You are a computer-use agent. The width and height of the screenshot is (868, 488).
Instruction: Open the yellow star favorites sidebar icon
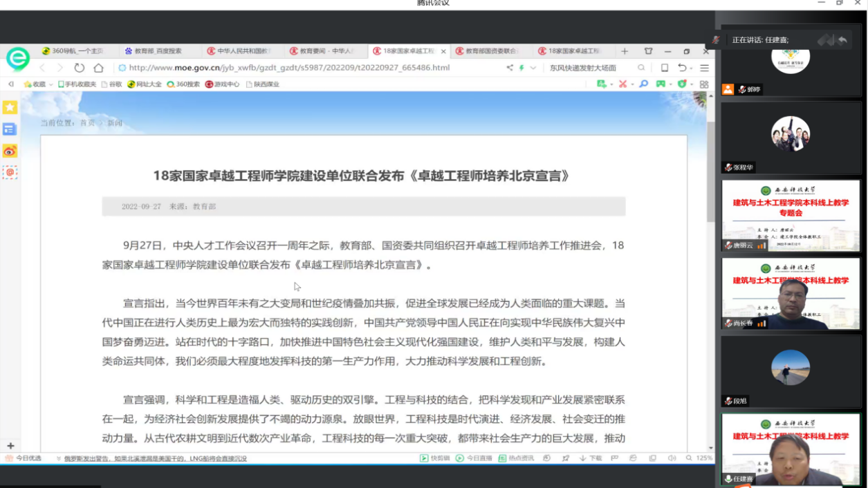(10, 107)
